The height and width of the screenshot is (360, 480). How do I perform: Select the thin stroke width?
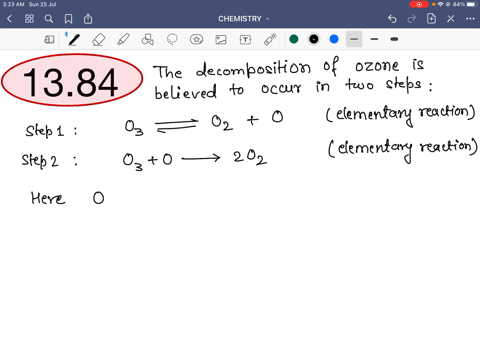(x=354, y=39)
